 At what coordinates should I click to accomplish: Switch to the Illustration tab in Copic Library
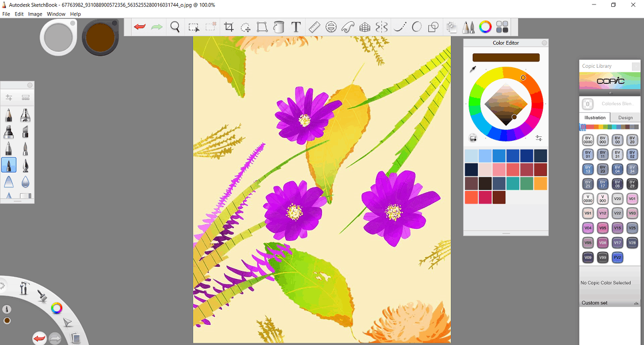tap(595, 117)
